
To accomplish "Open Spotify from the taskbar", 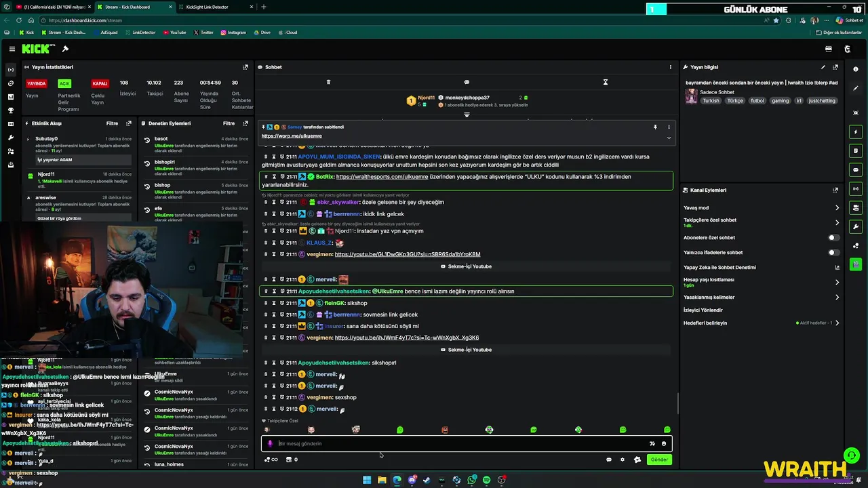I will pyautogui.click(x=486, y=480).
